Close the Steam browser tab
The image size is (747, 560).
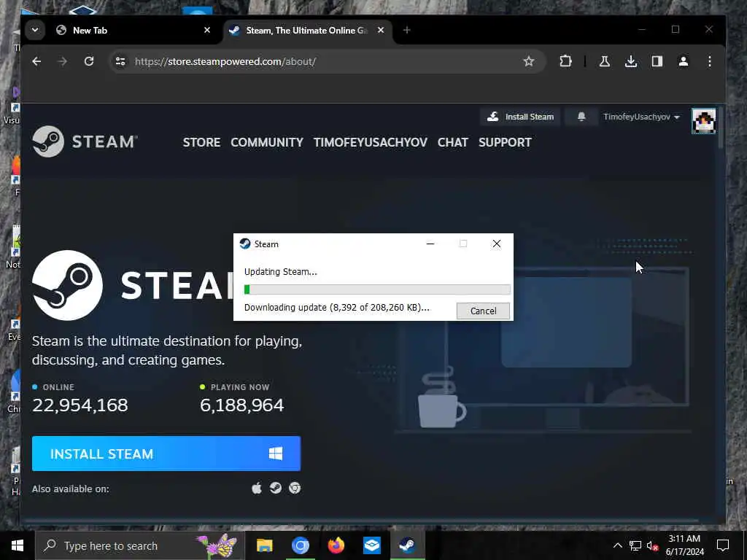tap(381, 30)
